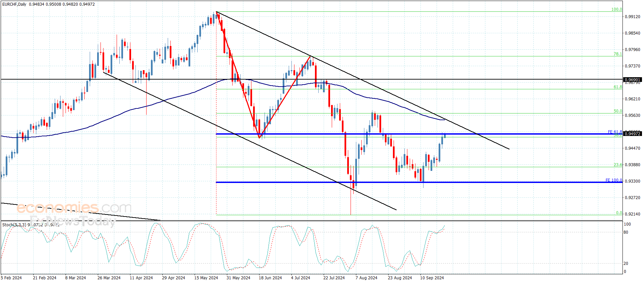
Task: Click the 0.98540 price axis label
Action: [633, 33]
